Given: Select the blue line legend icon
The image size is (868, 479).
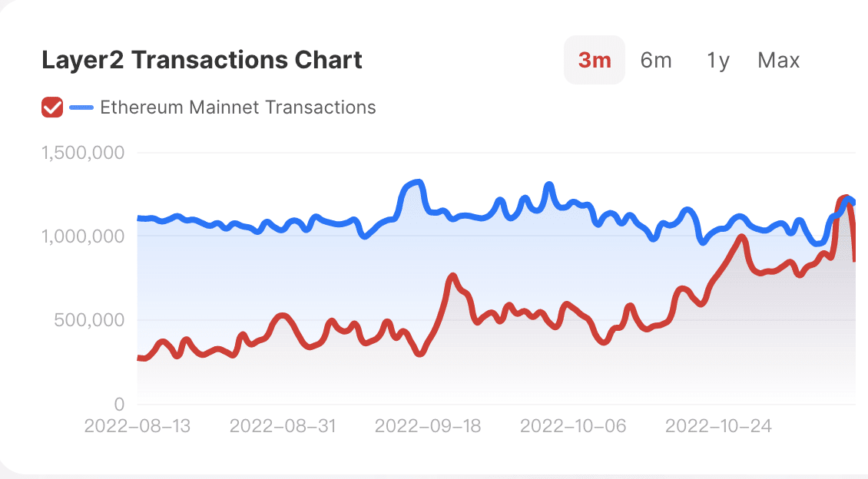Looking at the screenshot, I should point(82,107).
